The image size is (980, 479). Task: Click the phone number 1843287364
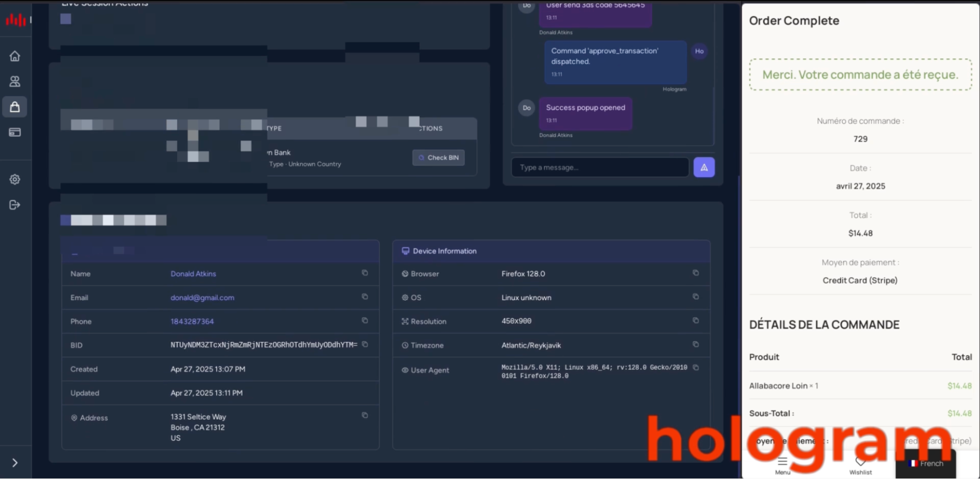click(192, 321)
